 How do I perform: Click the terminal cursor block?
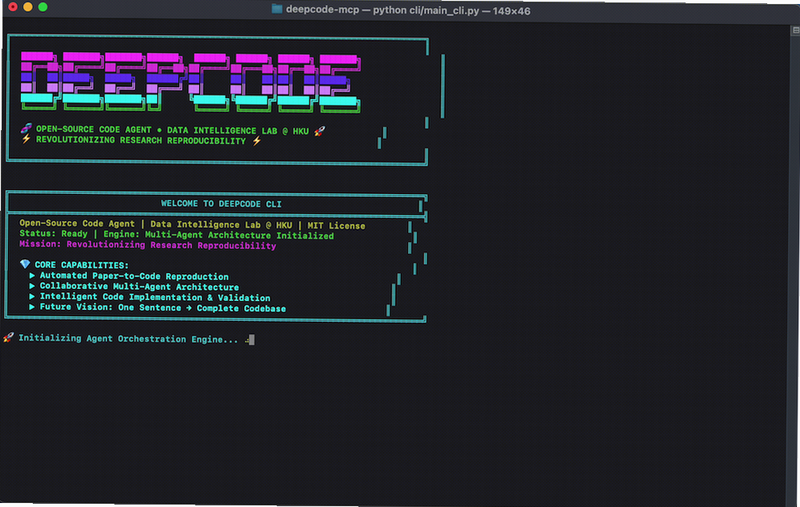pos(252,340)
